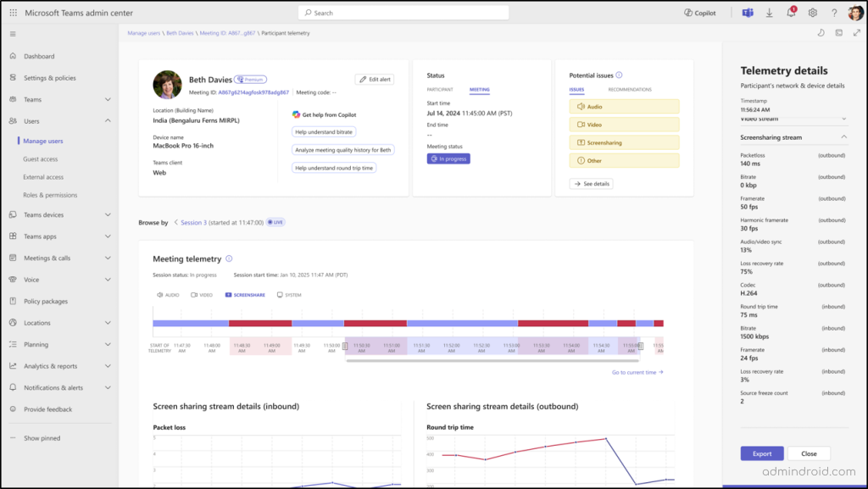The height and width of the screenshot is (489, 868).
Task: Select the Teams icon in top bar
Action: tap(747, 12)
